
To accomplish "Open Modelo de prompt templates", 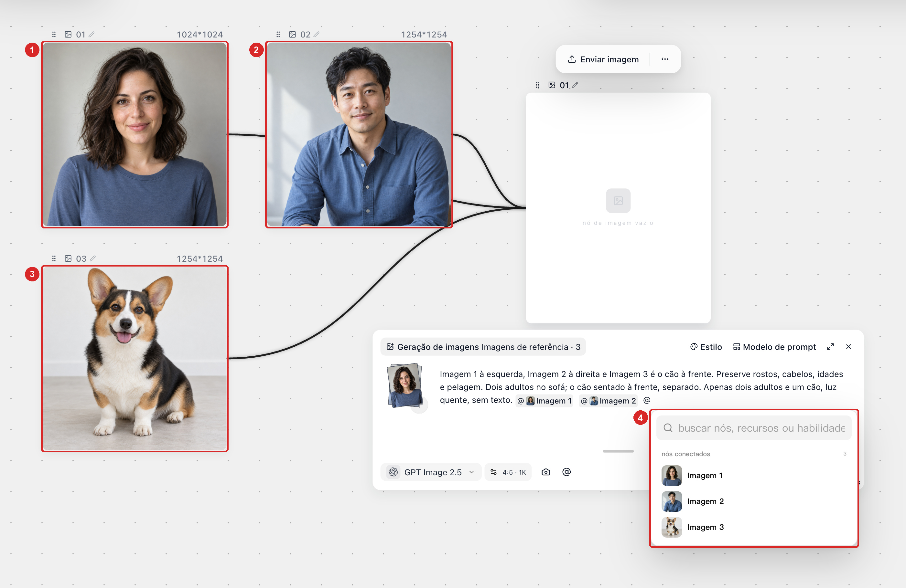I will coord(774,347).
